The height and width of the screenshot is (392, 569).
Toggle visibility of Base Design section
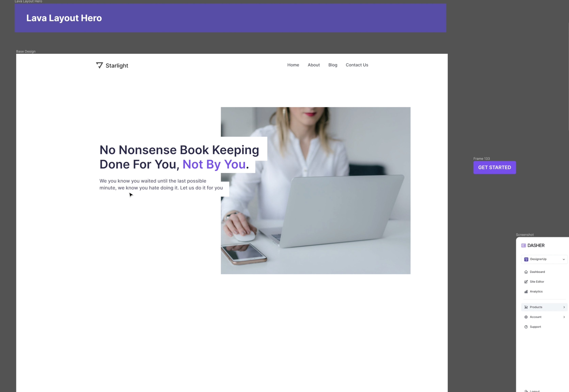(26, 51)
